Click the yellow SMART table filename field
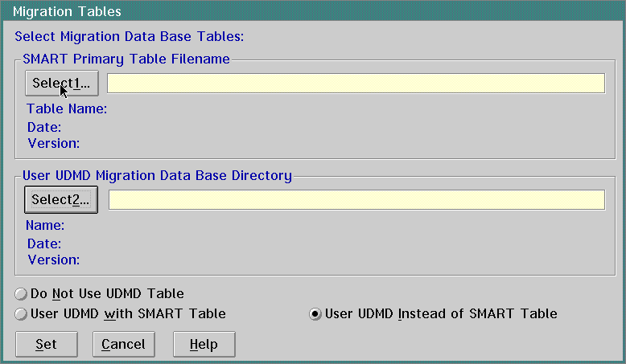626x364 pixels. coord(356,84)
